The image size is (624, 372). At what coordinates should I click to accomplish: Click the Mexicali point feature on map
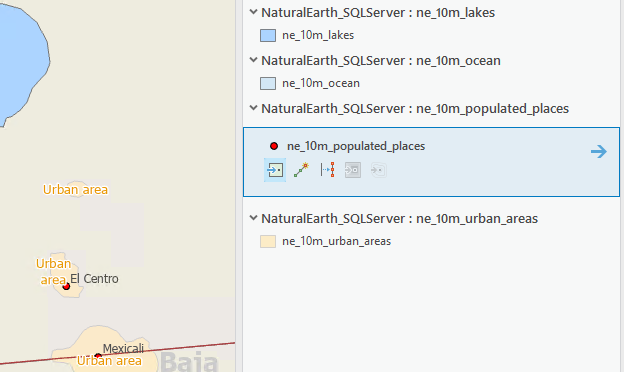(98, 356)
